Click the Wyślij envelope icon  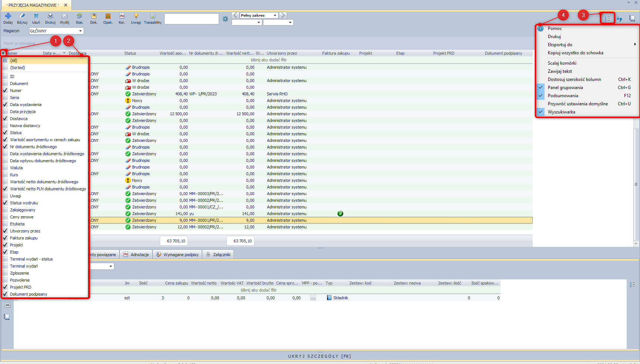(x=64, y=16)
